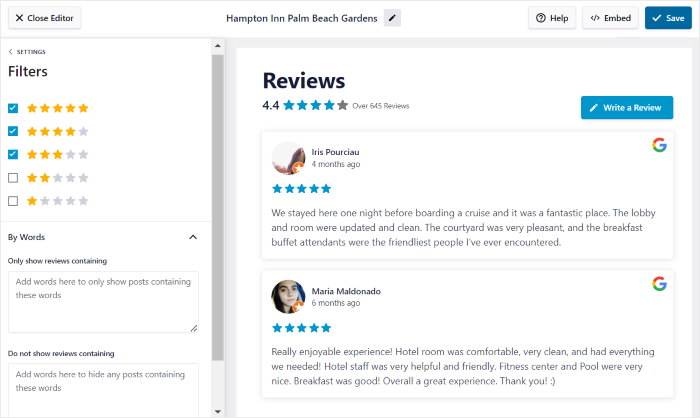This screenshot has height=418, width=700.
Task: Uncheck the four-star filter checkbox
Action: [13, 131]
